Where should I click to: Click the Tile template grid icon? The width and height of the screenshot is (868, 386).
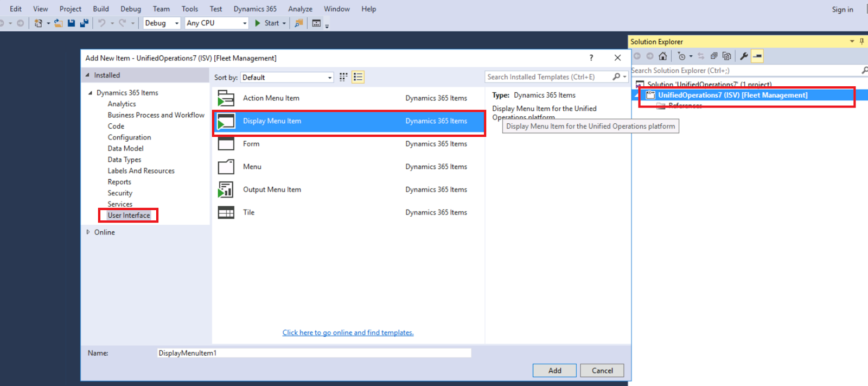coord(226,212)
